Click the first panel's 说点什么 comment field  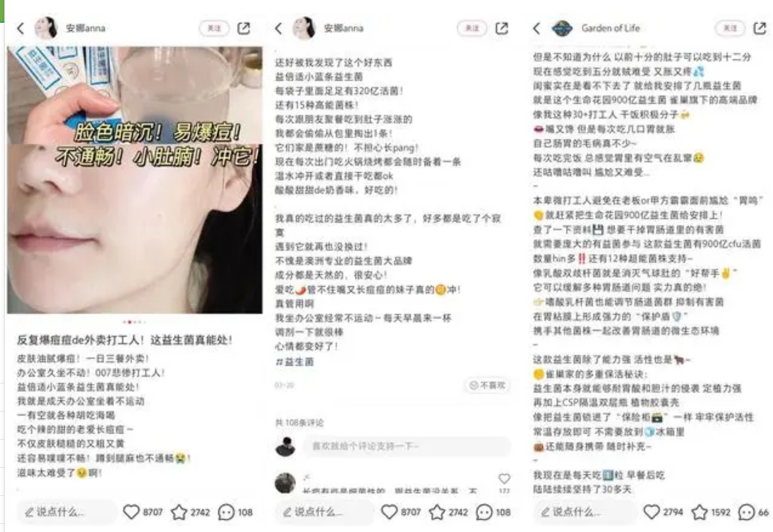pos(66,511)
